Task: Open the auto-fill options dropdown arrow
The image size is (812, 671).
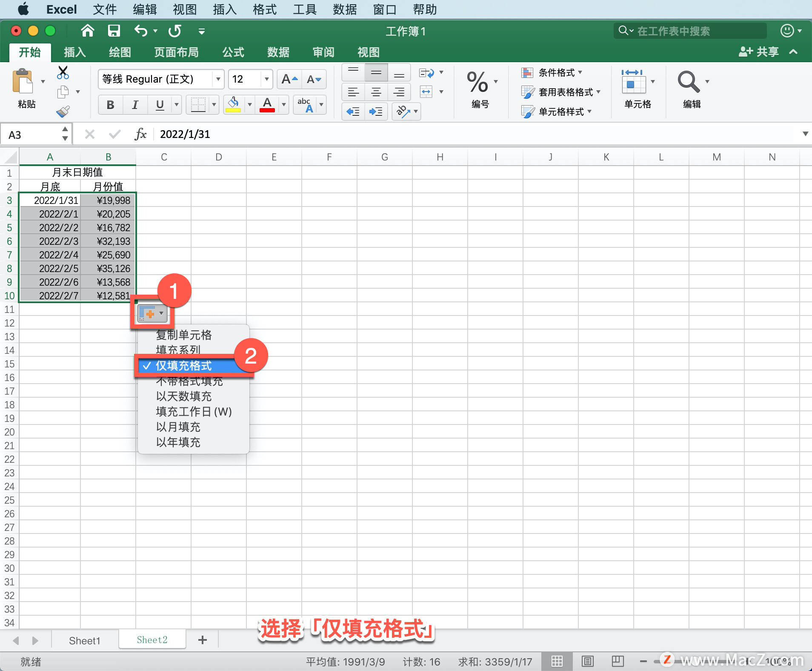Action: click(161, 313)
